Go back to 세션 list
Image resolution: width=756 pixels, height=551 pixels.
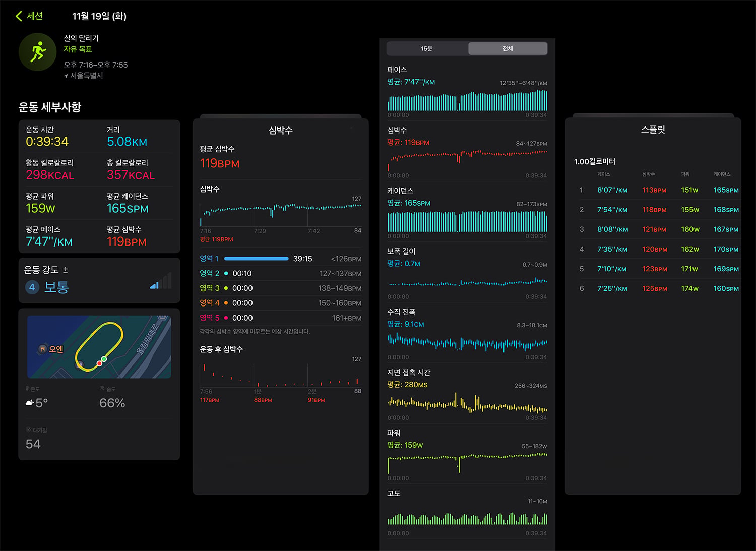pos(29,16)
